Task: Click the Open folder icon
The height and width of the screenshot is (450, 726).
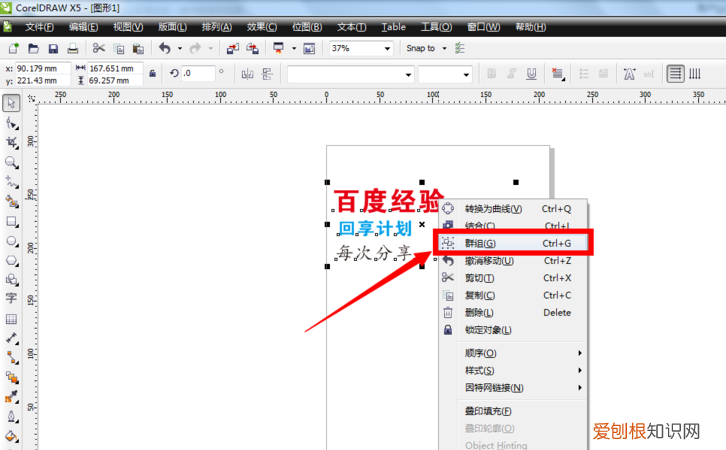Action: [33, 48]
